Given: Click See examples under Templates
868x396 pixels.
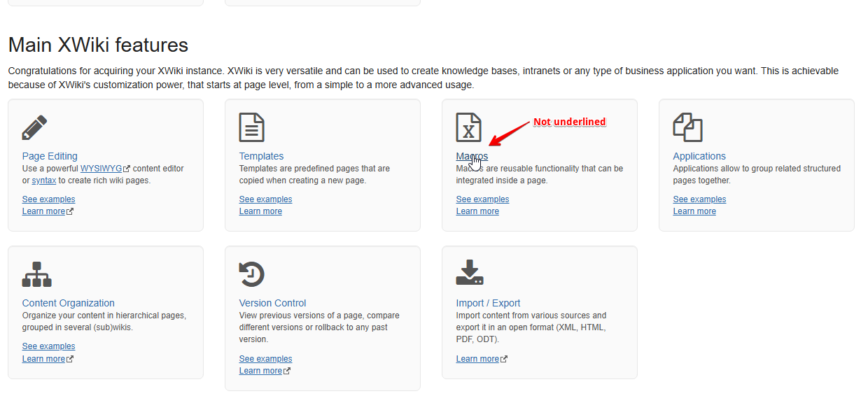Looking at the screenshot, I should 266,199.
